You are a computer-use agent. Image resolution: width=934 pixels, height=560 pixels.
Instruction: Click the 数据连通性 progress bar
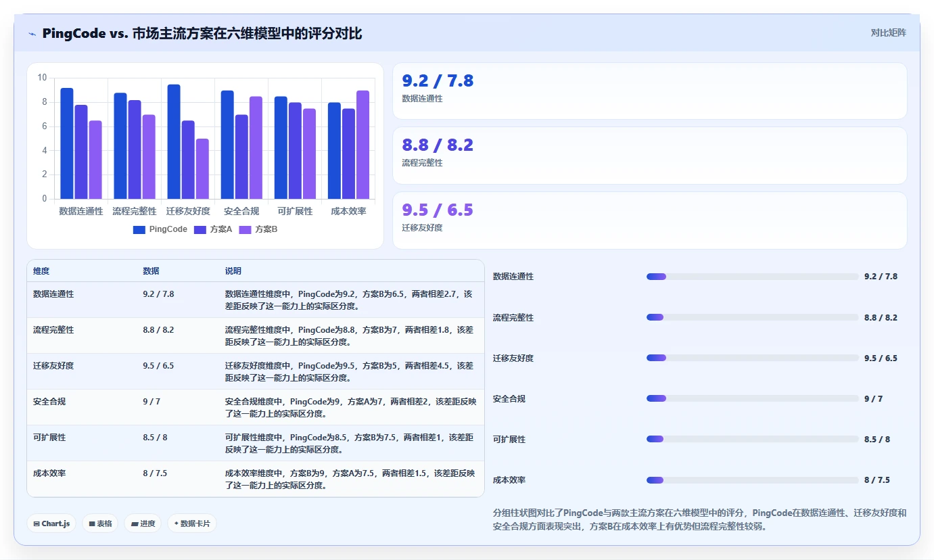(x=752, y=277)
